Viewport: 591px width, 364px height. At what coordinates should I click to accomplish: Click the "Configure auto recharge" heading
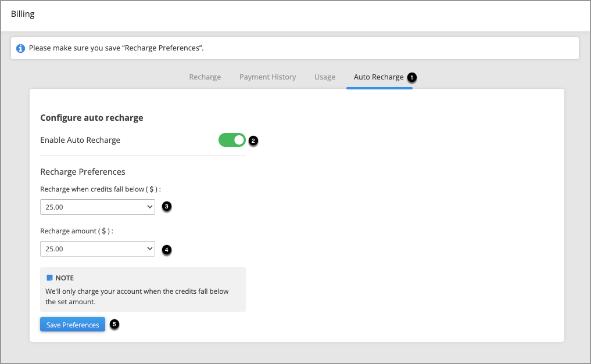coord(92,118)
